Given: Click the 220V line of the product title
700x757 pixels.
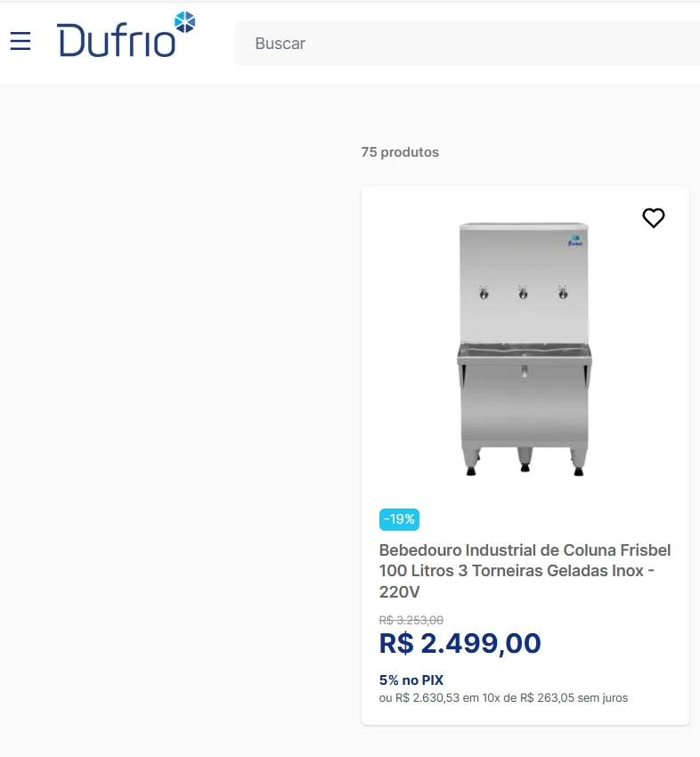Looking at the screenshot, I should pyautogui.click(x=399, y=592).
